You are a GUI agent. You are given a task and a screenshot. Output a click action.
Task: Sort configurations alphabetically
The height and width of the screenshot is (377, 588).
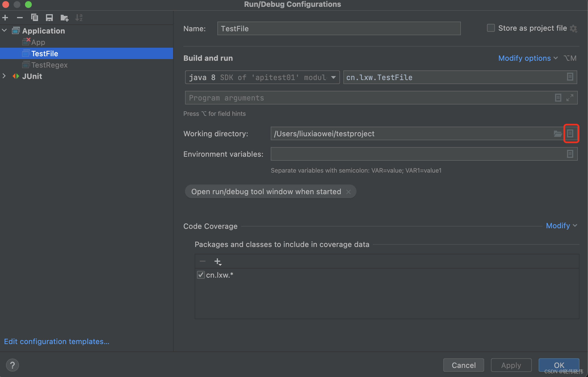(79, 17)
